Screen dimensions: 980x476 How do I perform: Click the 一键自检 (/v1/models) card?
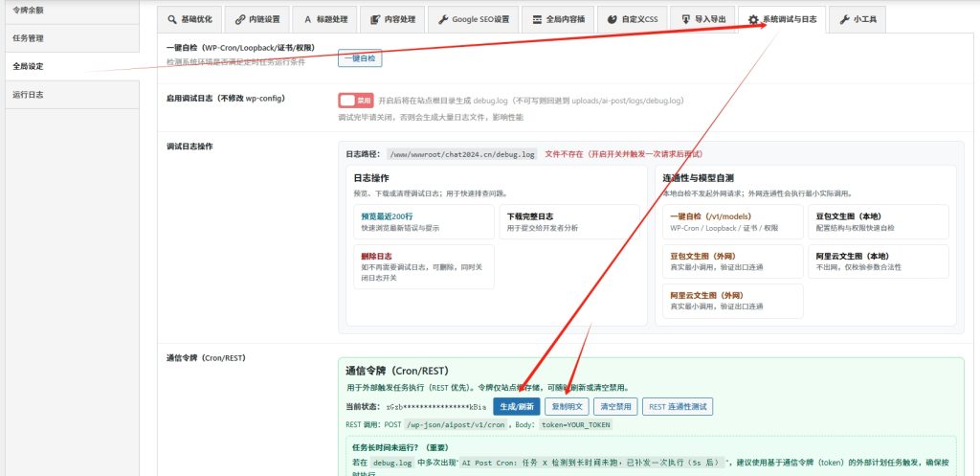pyautogui.click(x=733, y=221)
